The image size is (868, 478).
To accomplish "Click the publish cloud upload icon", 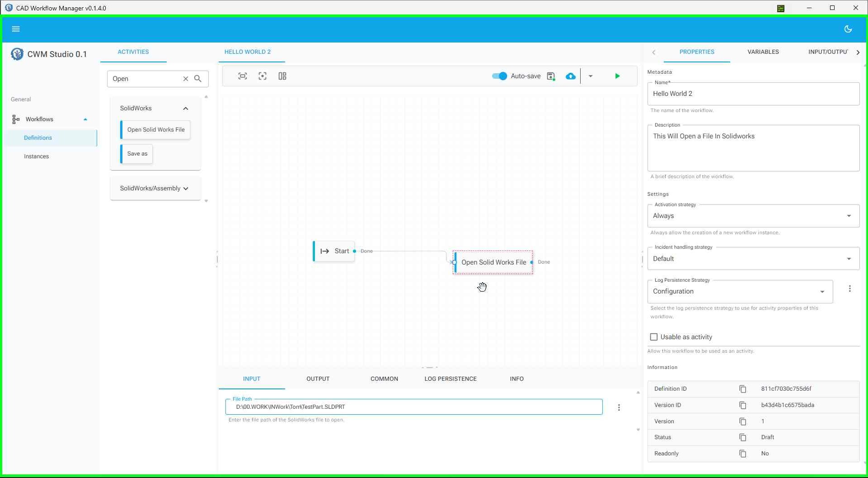I will coord(571,76).
